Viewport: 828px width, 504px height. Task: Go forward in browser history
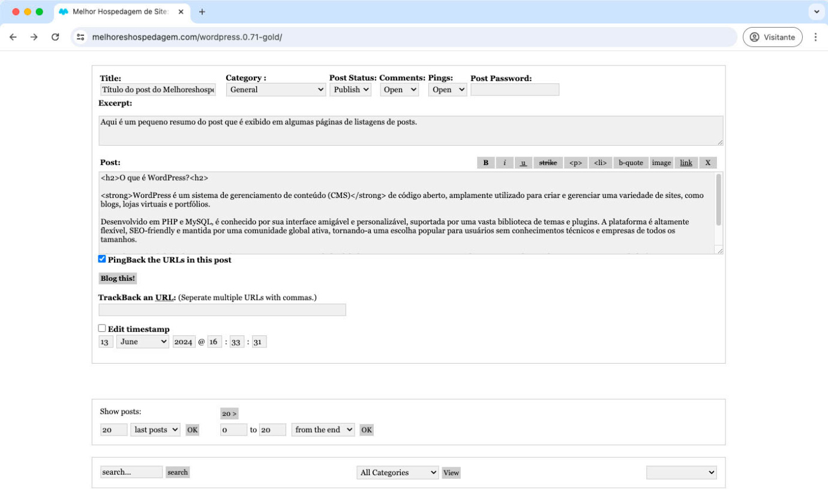click(x=34, y=37)
